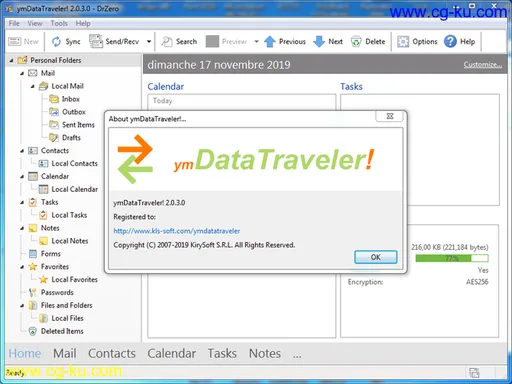This screenshot has height=384, width=512.
Task: Click the Calendar section heading
Action: pos(166,87)
